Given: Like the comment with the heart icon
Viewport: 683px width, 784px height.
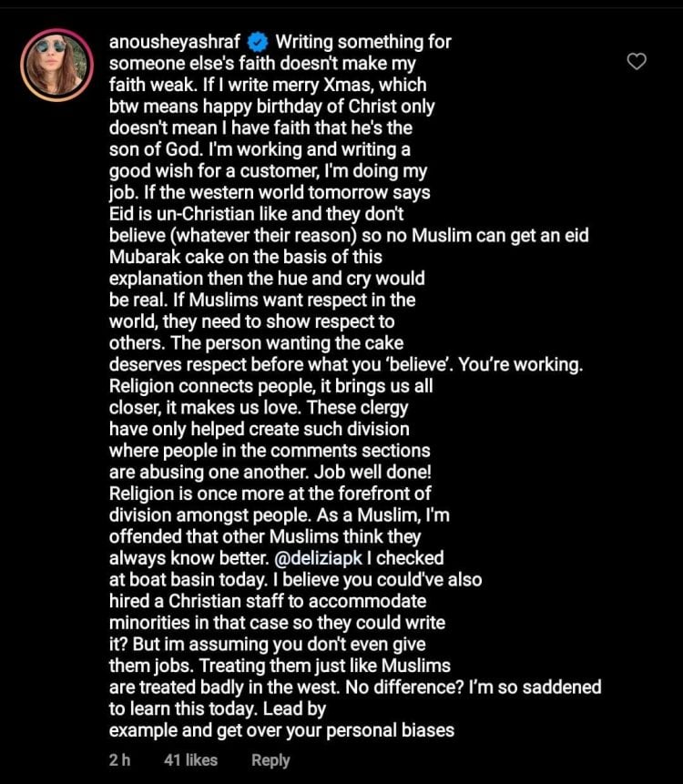Looking at the screenshot, I should pos(637,62).
